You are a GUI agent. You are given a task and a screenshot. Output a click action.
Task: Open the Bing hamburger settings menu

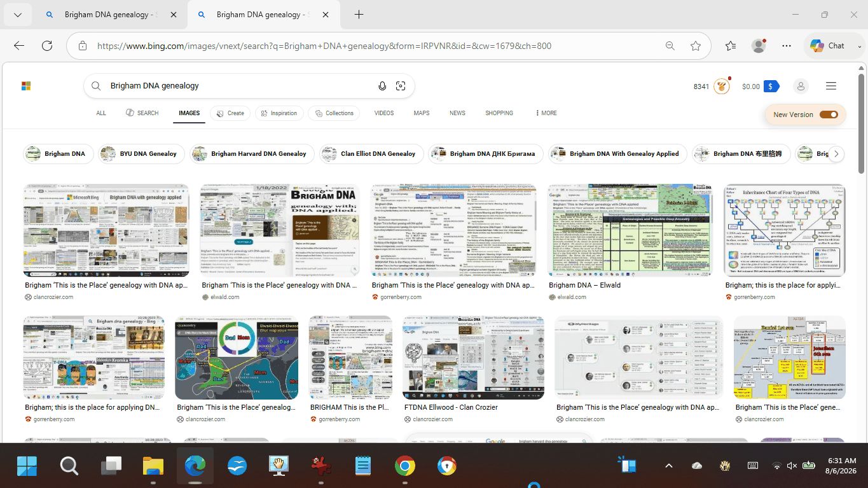pos(830,86)
